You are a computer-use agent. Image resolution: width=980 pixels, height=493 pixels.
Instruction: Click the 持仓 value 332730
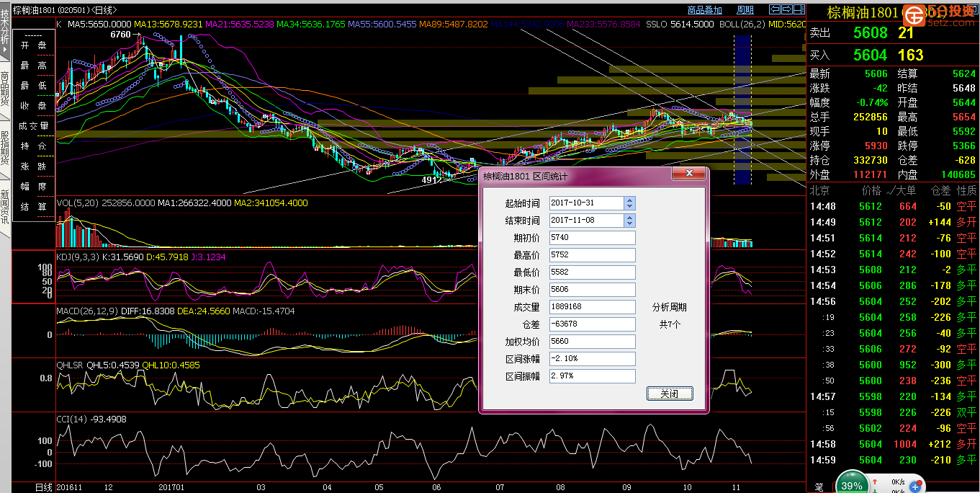tap(870, 160)
